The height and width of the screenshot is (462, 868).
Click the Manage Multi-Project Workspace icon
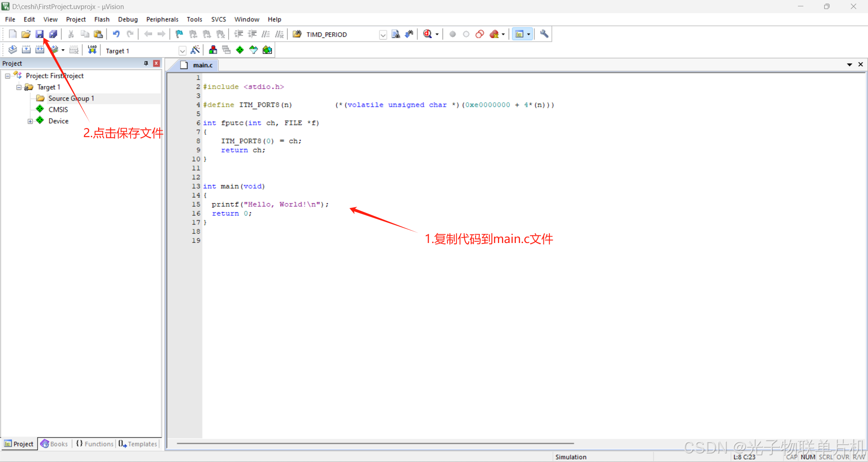226,50
